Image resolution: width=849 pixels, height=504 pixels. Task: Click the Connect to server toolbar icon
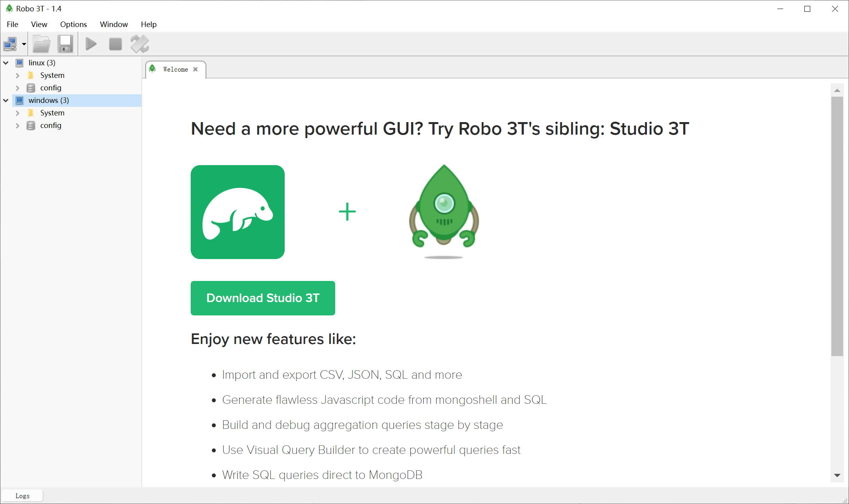point(11,44)
